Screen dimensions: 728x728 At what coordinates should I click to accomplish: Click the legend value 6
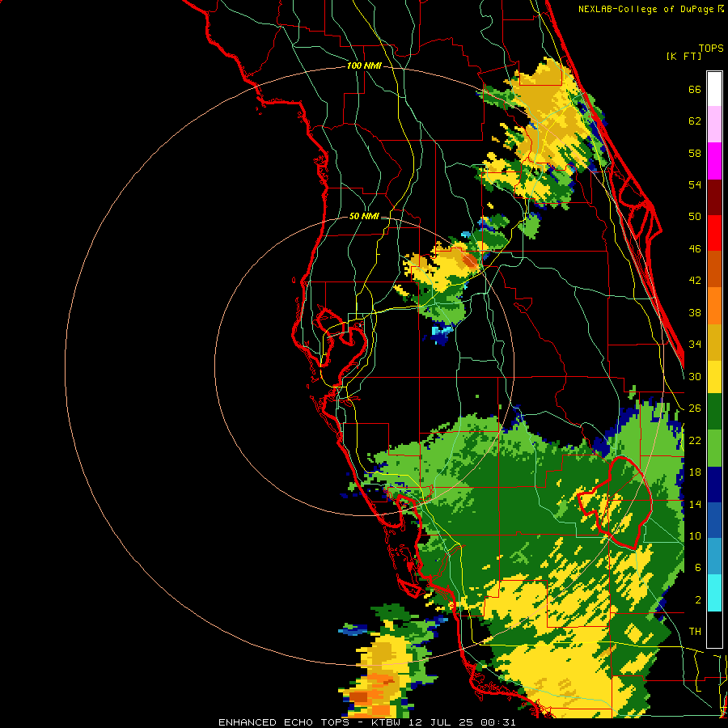pyautogui.click(x=698, y=568)
